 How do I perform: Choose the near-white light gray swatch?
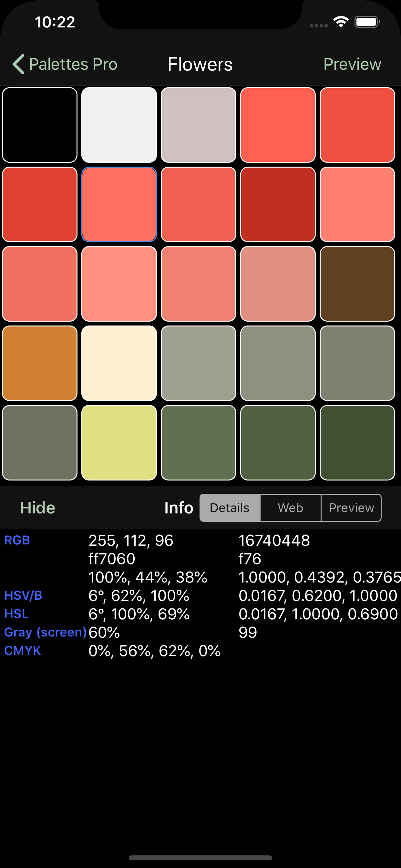(x=119, y=125)
